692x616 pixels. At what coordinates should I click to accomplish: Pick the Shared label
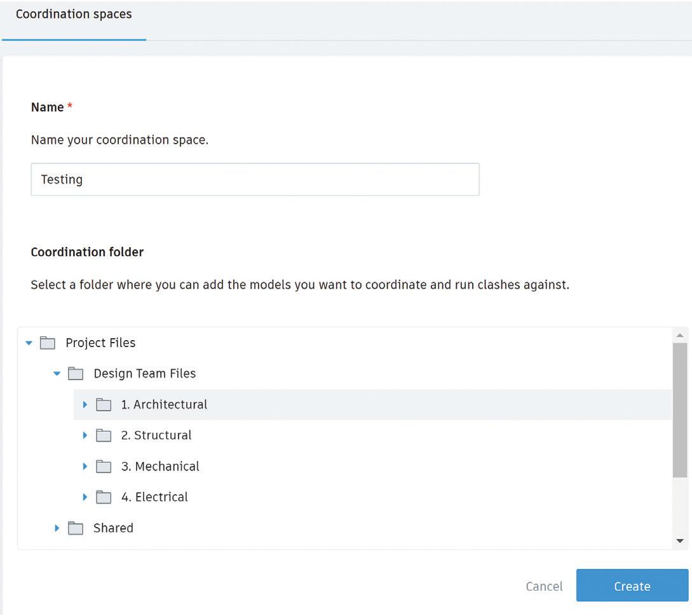(x=113, y=528)
